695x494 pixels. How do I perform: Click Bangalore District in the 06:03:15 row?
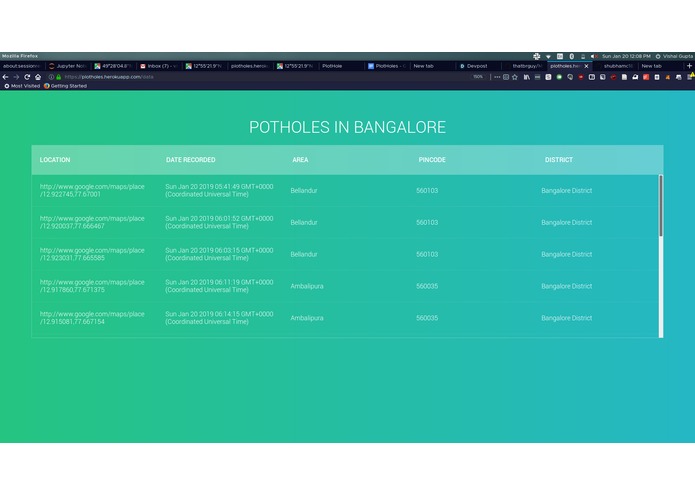click(566, 254)
